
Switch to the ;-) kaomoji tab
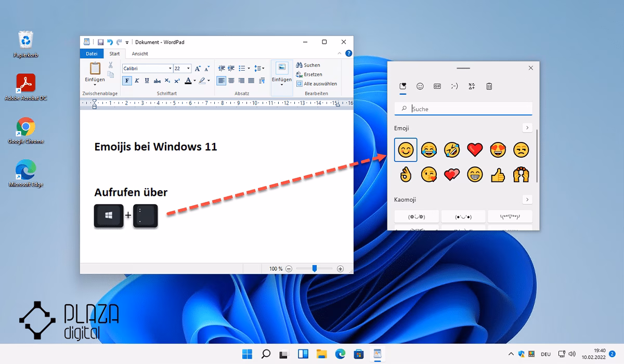pos(454,86)
